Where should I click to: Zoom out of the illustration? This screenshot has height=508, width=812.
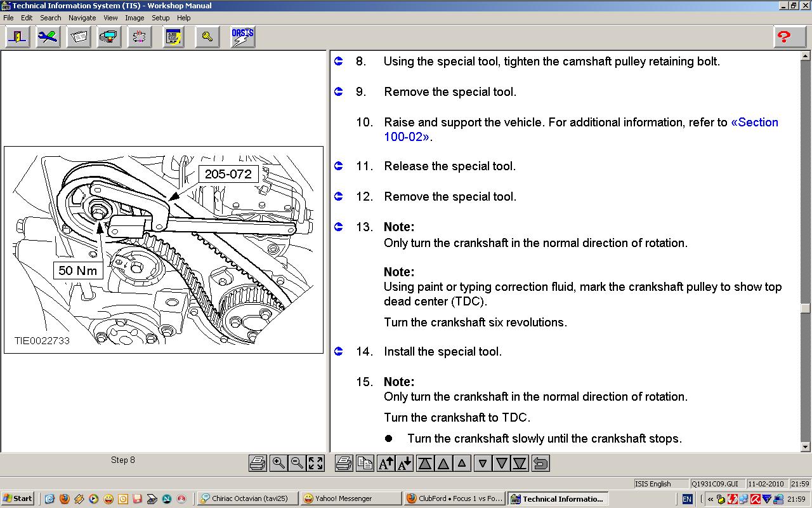tap(296, 464)
